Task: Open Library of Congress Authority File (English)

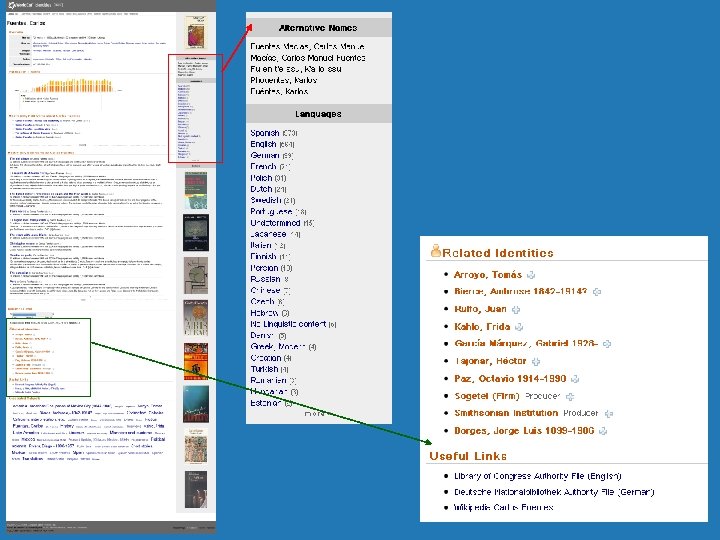Action: (x=537, y=476)
